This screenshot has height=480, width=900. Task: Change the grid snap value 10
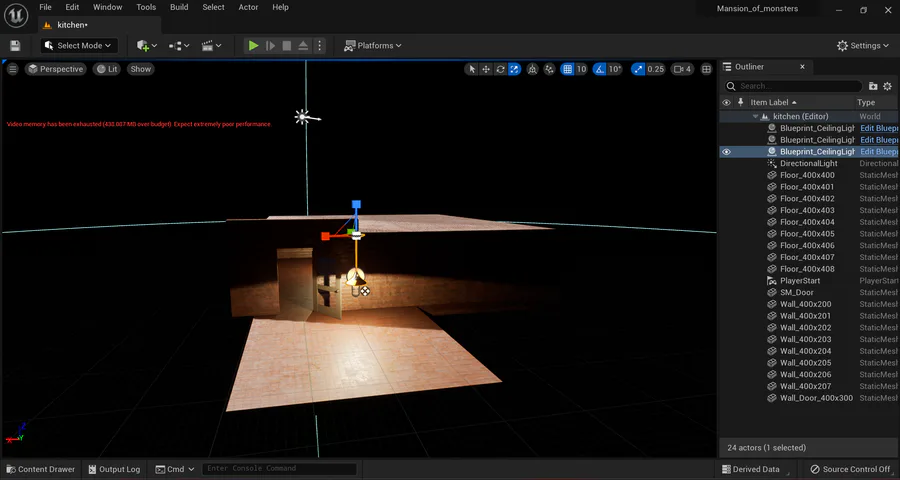click(581, 69)
